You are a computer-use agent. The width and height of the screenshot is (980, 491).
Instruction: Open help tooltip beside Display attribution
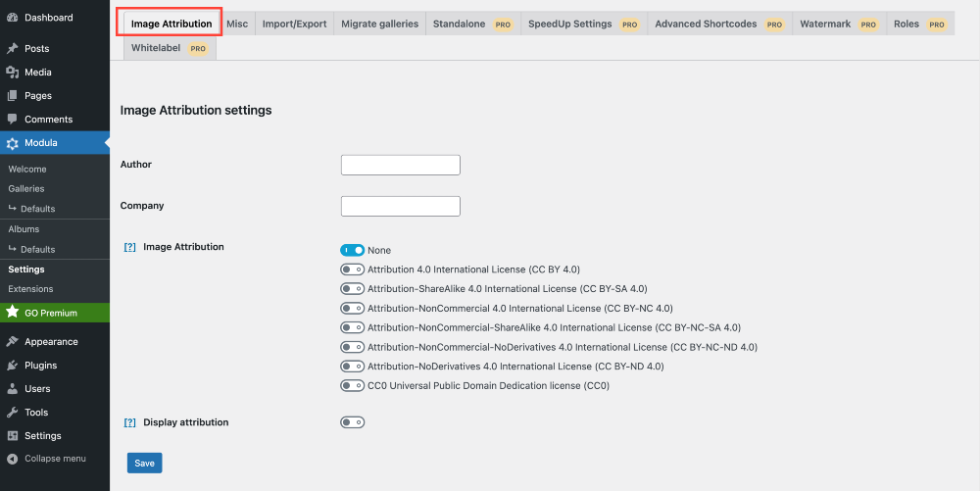click(x=129, y=422)
